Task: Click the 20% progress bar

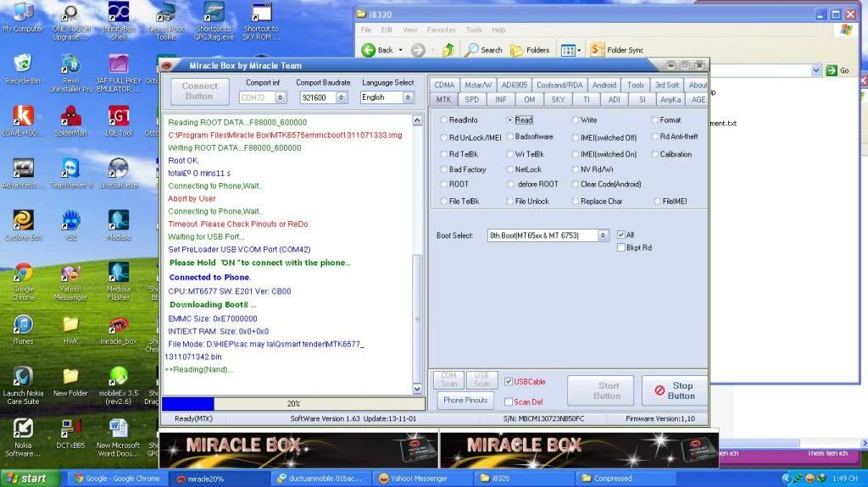Action: (x=293, y=403)
